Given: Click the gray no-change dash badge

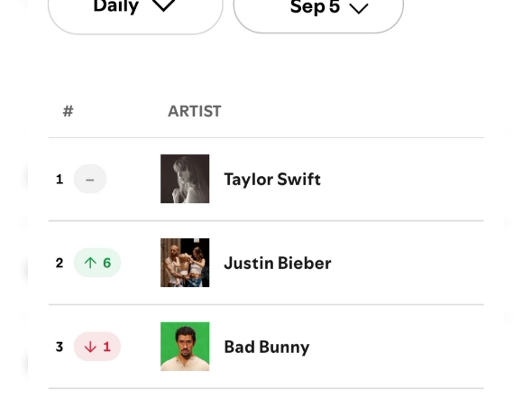Looking at the screenshot, I should pyautogui.click(x=90, y=179).
